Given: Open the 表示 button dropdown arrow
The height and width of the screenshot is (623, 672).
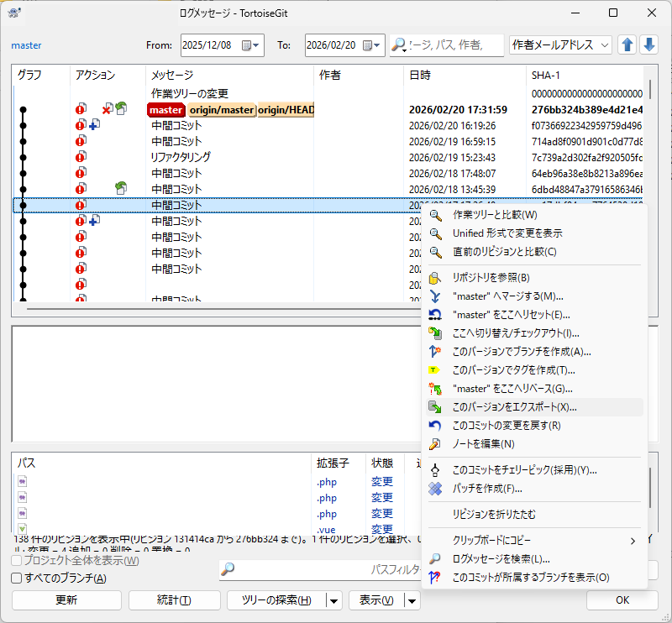Looking at the screenshot, I should pyautogui.click(x=412, y=600).
